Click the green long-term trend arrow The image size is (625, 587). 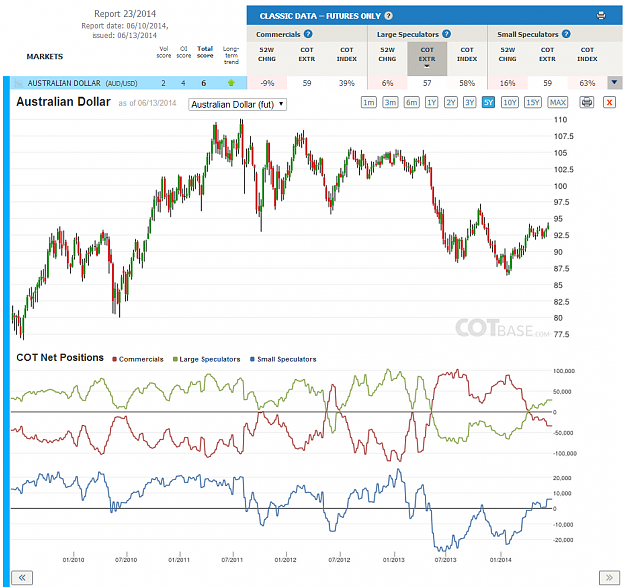[x=231, y=83]
